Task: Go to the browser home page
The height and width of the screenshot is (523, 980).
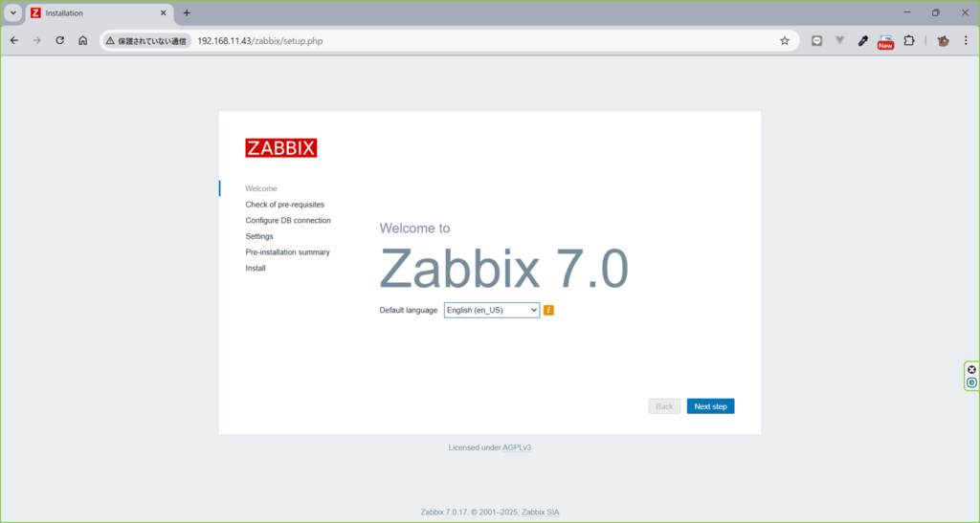Action: 82,40
